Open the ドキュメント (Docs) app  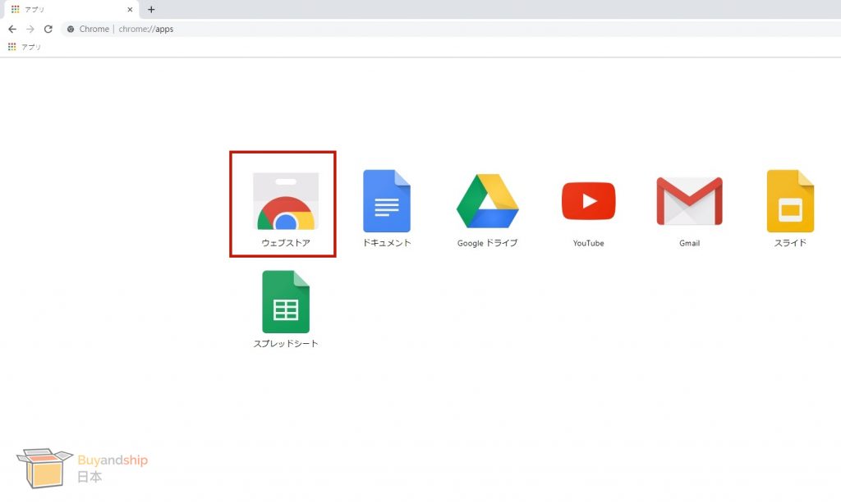click(387, 201)
